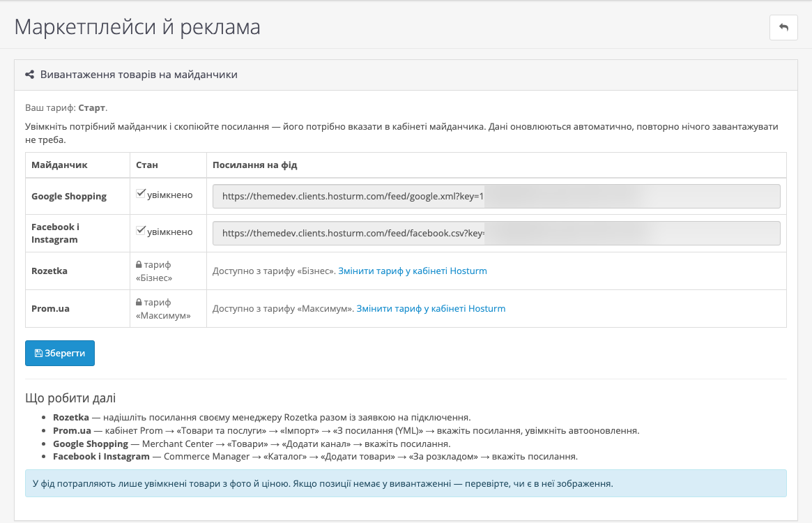Open the tariff change link for Rozetka
812x523 pixels.
413,271
